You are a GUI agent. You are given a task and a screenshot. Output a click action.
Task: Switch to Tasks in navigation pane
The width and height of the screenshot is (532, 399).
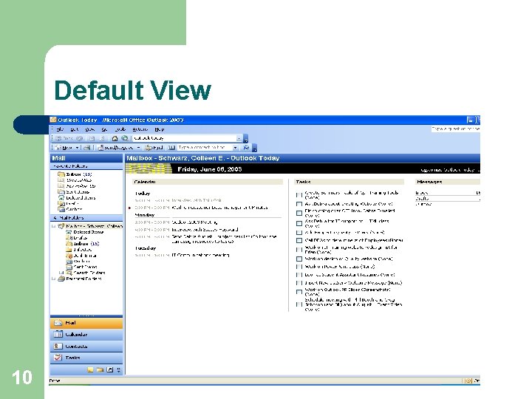(86, 358)
